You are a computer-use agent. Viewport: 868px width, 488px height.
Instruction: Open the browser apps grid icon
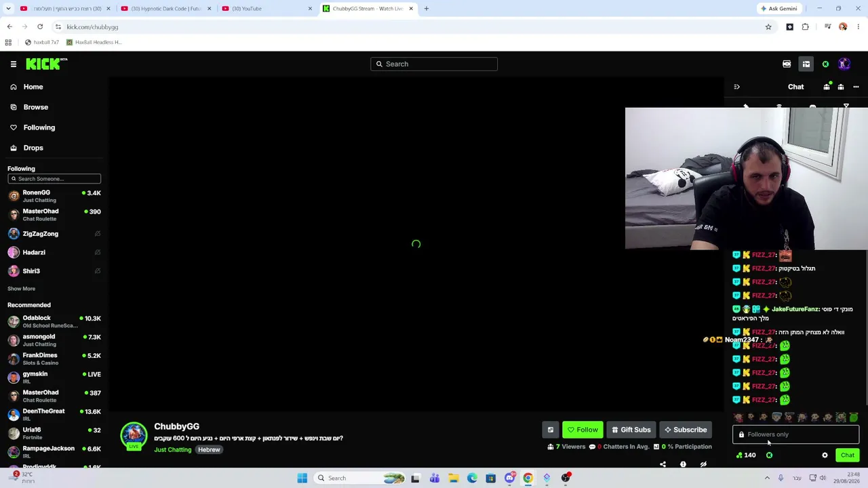(8, 42)
